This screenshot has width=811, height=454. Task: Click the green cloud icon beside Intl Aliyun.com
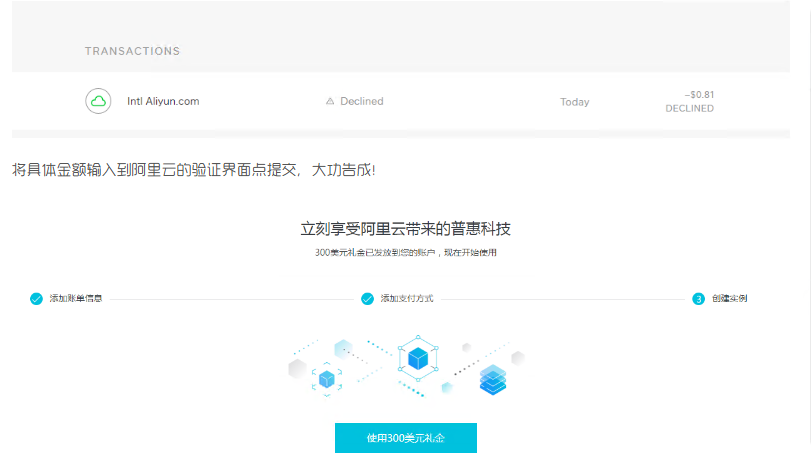coord(98,101)
